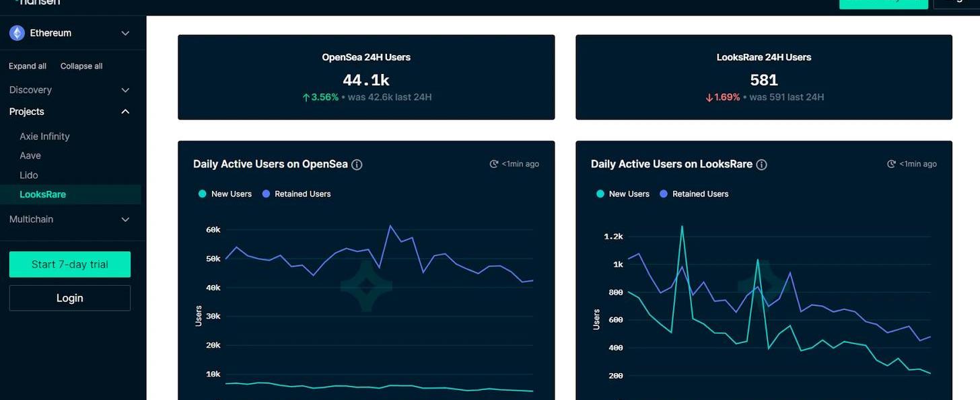980x400 pixels.
Task: Start the 7-day trial
Action: pos(70,264)
